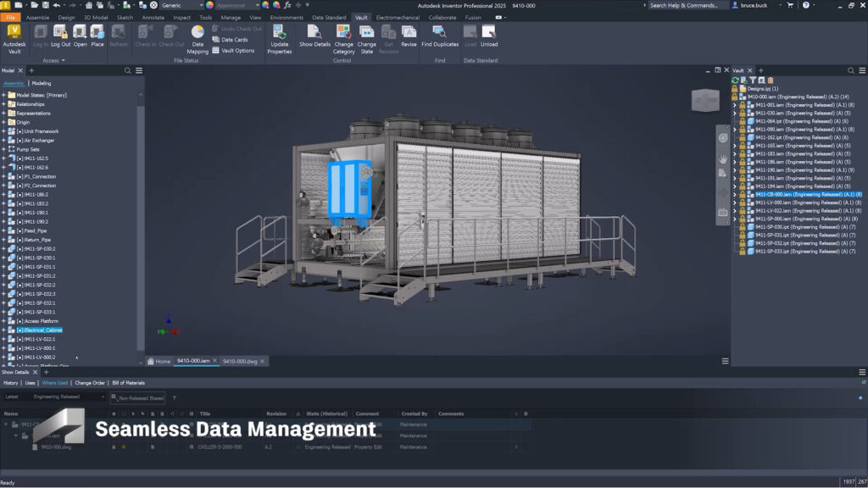Expand the Electrical_Cabinet tree node

click(x=3, y=330)
